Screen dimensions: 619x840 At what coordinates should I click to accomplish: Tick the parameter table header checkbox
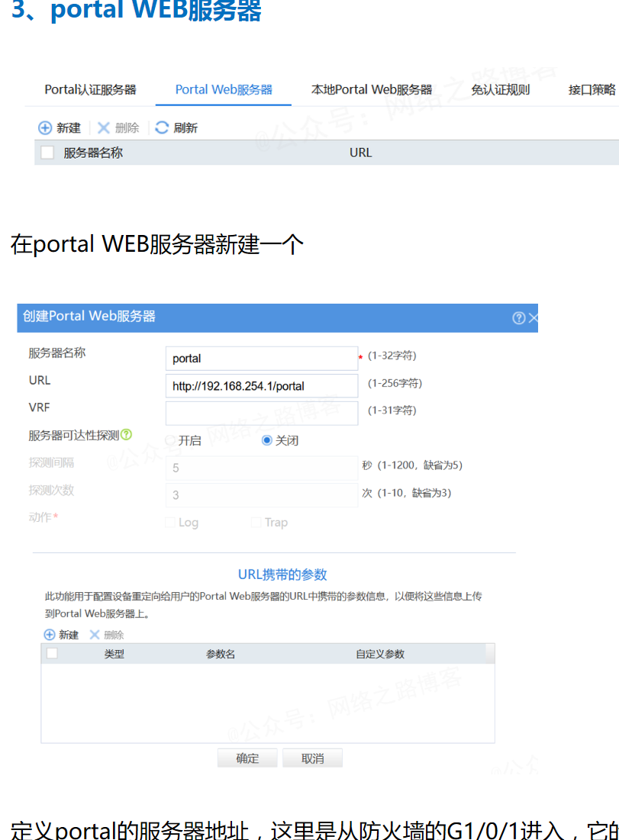(52, 653)
